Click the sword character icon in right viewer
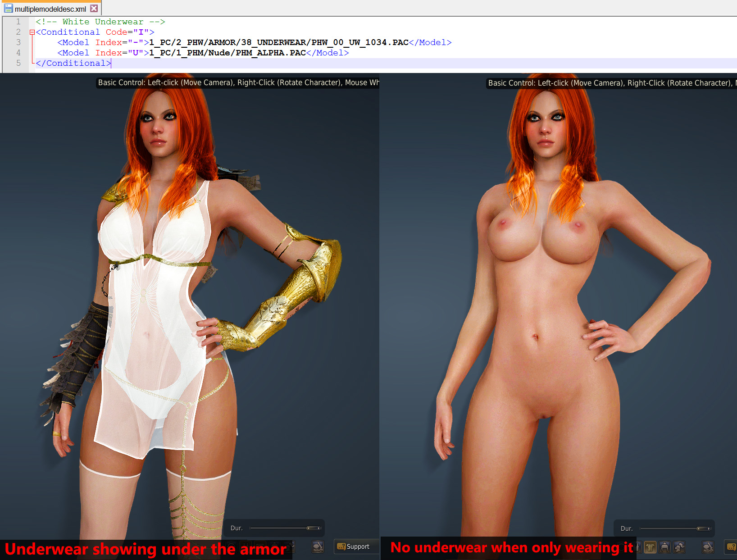Viewport: 737px width, 560px height. pos(708,547)
